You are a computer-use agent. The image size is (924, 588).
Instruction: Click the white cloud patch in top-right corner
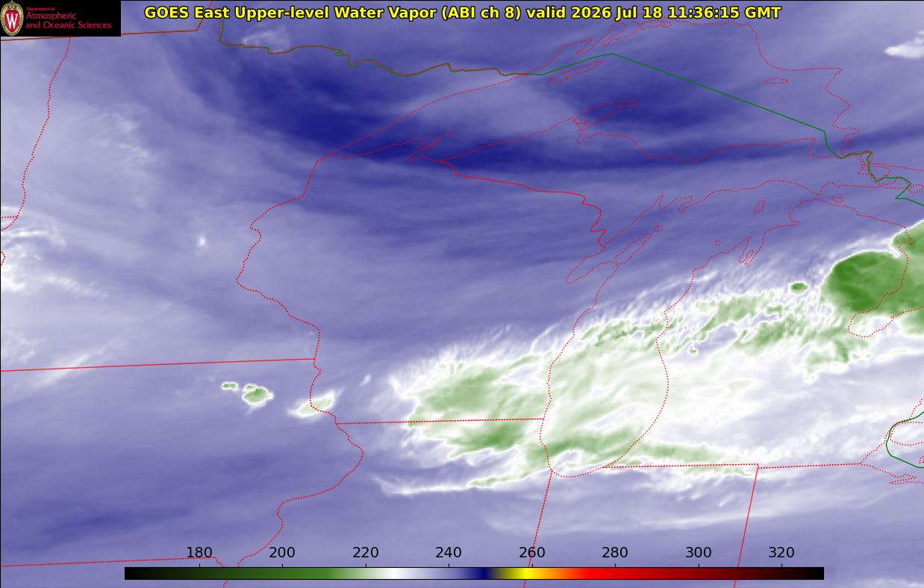tap(905, 46)
